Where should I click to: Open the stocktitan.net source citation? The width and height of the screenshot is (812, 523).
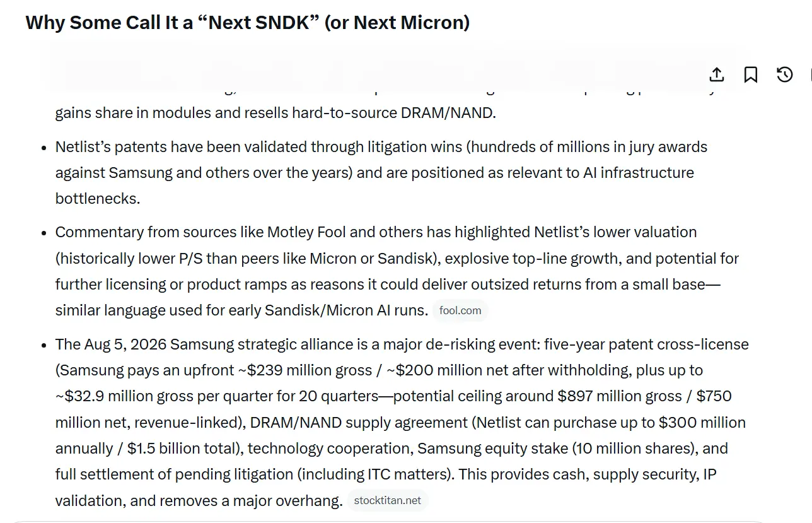point(387,501)
